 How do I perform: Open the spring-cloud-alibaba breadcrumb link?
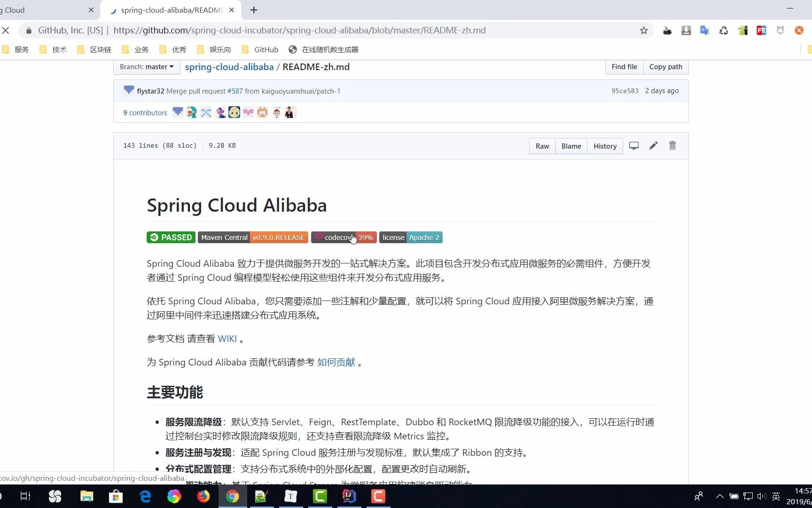(x=229, y=67)
